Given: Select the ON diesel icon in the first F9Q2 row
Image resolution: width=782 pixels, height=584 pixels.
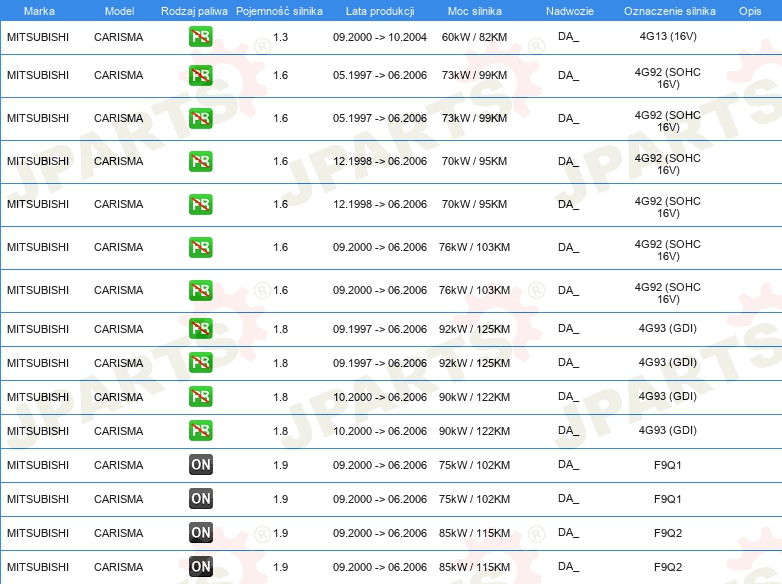Looking at the screenshot, I should [x=201, y=533].
